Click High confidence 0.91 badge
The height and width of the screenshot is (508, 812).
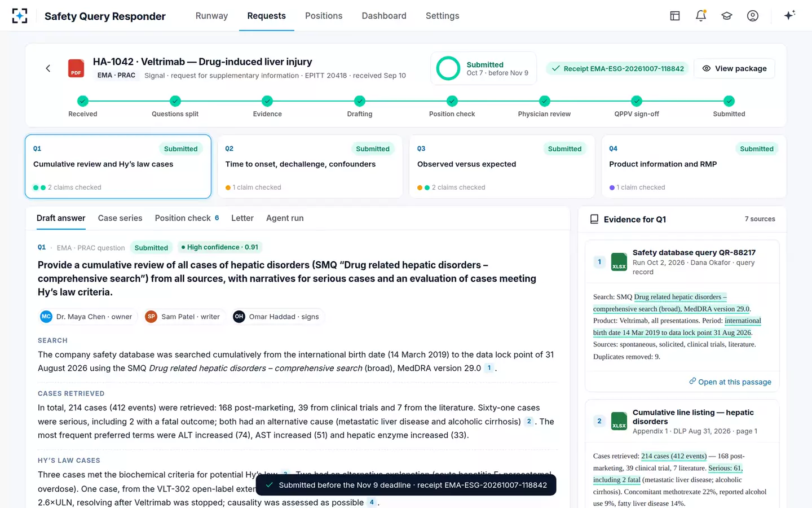click(220, 247)
